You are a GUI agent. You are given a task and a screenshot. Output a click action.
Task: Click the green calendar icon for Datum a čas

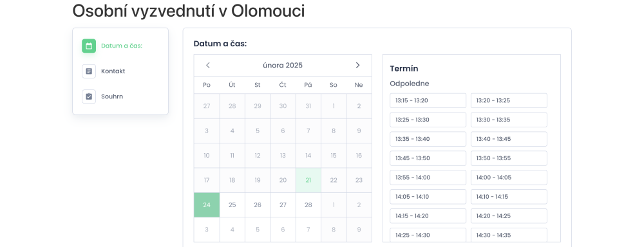click(x=89, y=46)
